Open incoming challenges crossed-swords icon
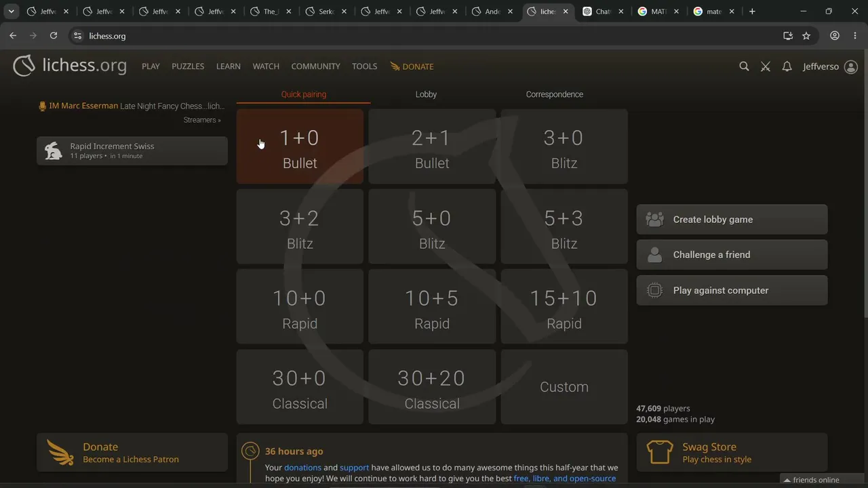Image resolution: width=868 pixels, height=488 pixels. pos(766,66)
